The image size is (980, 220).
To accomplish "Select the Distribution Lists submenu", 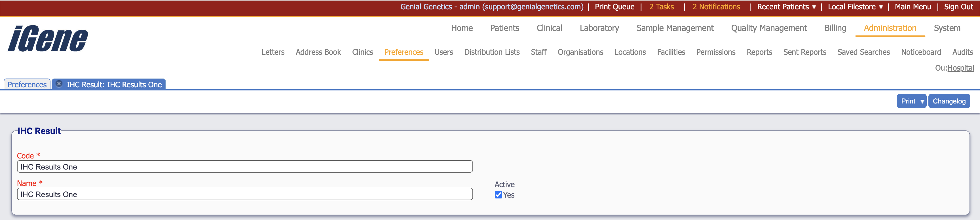I will pos(491,52).
